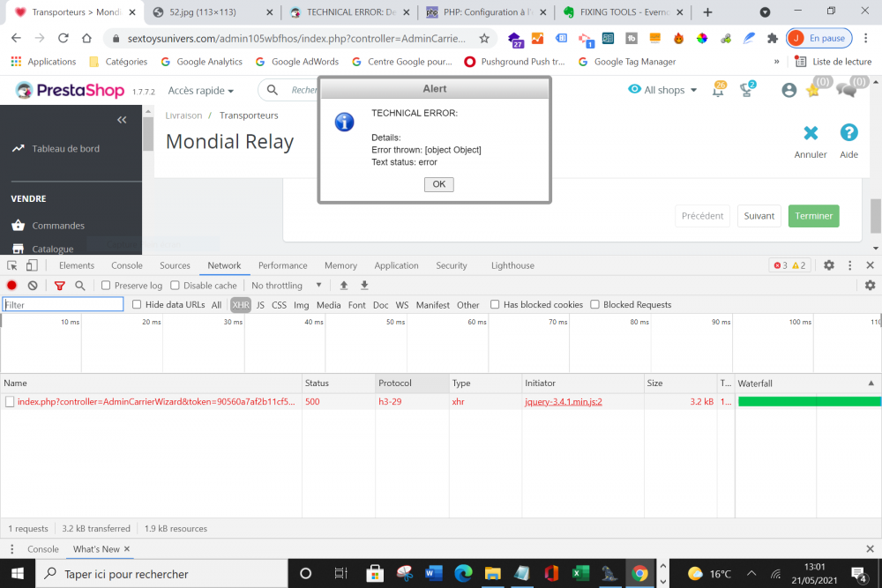Click the jquery-3.4.1.min.js:2 initiator link
This screenshot has width=882, height=588.
(563, 401)
